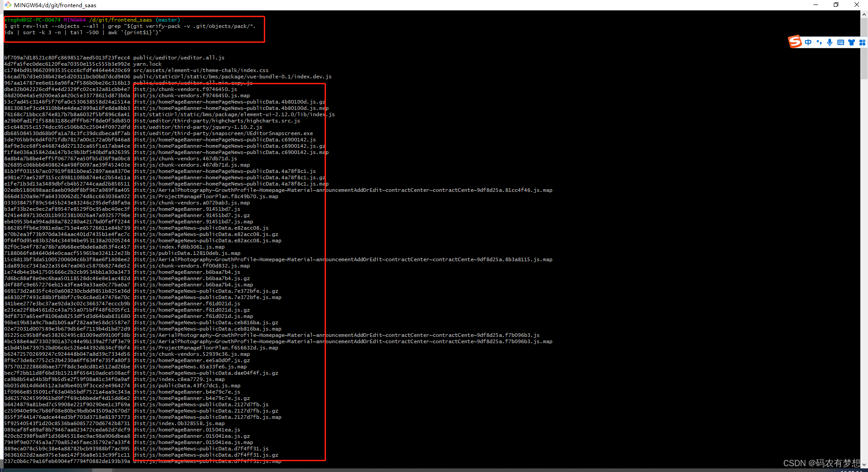Click the public/ueditor/ueditor.all.js path

179,58
